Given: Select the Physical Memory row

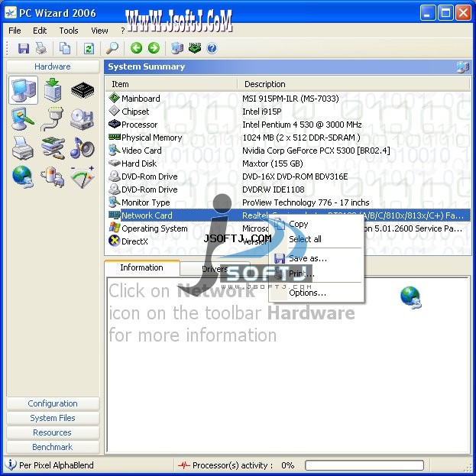Looking at the screenshot, I should [288, 138].
